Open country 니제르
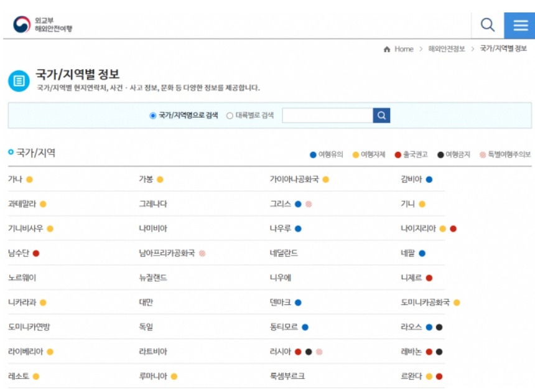The height and width of the screenshot is (392, 535). pos(411,278)
